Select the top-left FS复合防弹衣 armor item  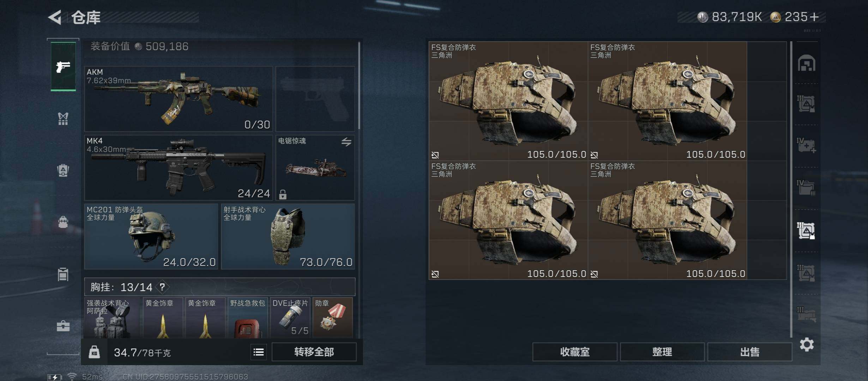click(508, 101)
